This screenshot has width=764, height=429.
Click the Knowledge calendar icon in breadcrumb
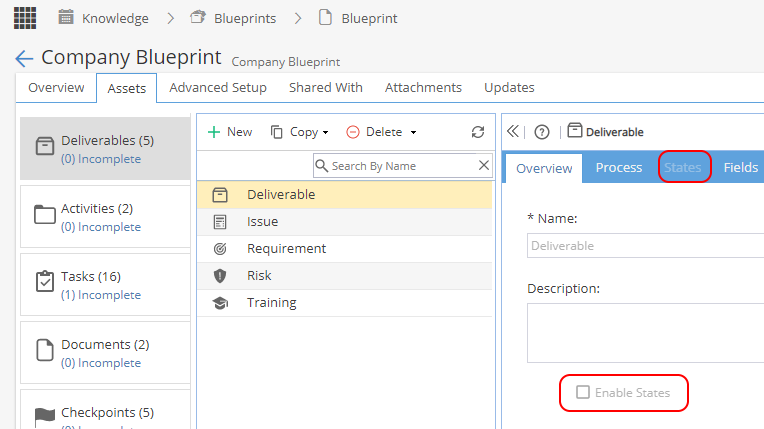[66, 18]
